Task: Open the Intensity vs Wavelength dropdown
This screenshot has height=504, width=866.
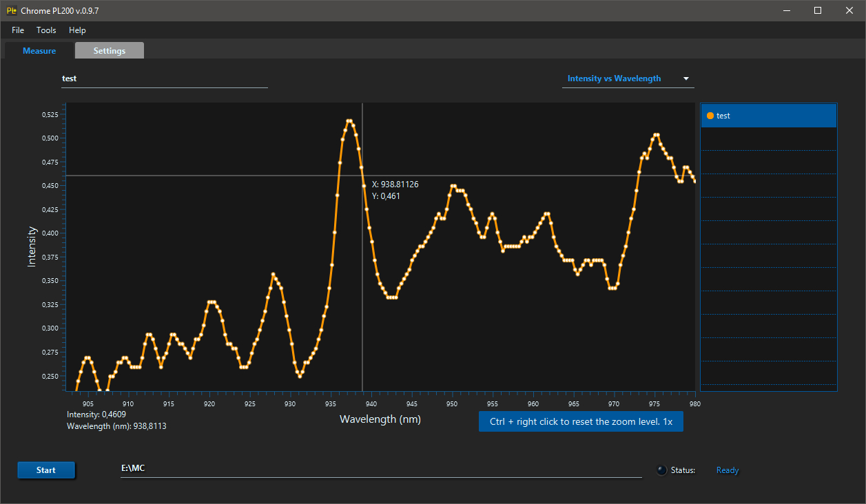Action: tap(628, 78)
